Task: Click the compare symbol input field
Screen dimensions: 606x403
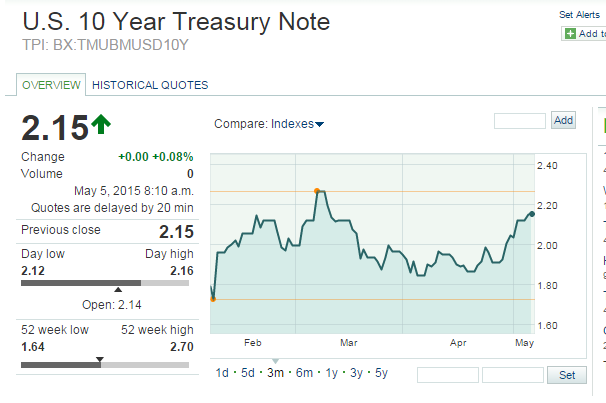Action: click(x=520, y=121)
